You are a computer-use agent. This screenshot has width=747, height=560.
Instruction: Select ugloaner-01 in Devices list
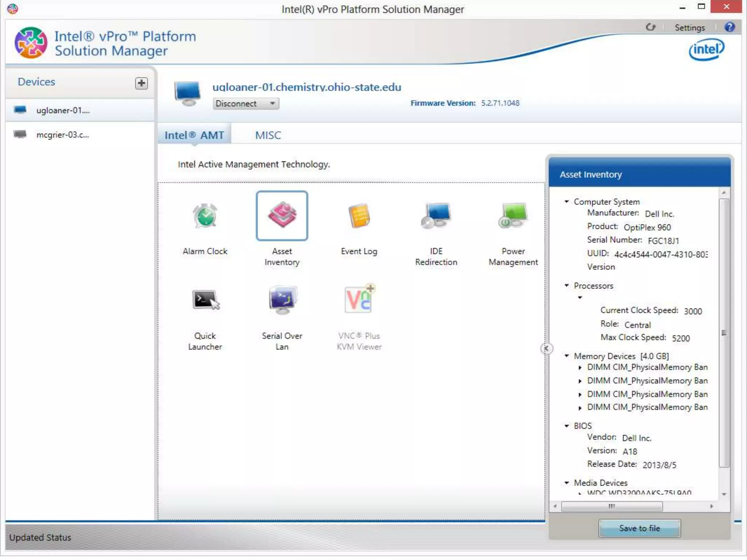(x=80, y=110)
